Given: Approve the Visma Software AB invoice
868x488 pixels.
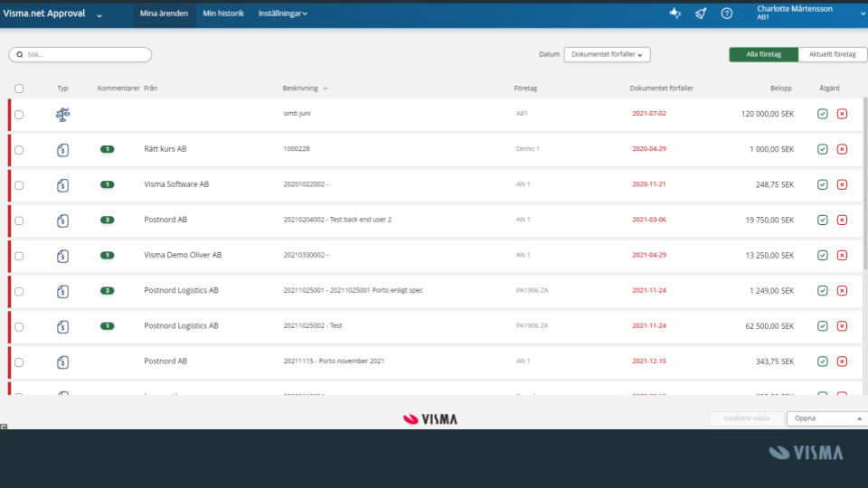Looking at the screenshot, I should point(823,184).
